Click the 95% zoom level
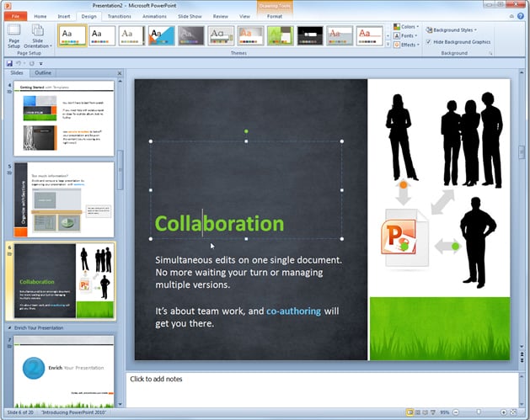This screenshot has height=420, width=530. pos(445,412)
